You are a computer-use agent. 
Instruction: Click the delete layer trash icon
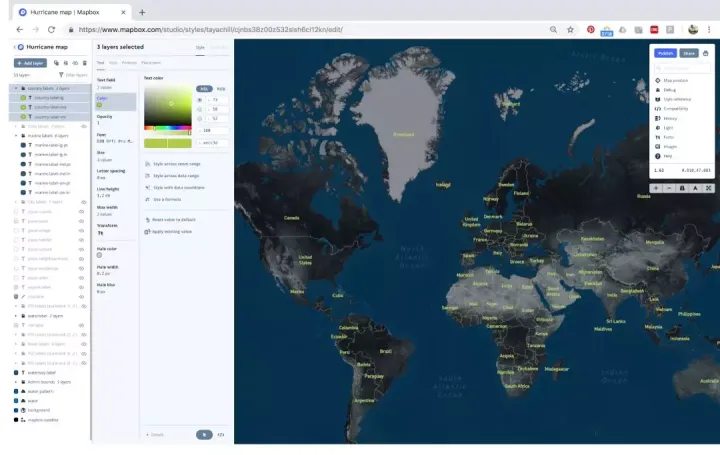click(x=82, y=63)
